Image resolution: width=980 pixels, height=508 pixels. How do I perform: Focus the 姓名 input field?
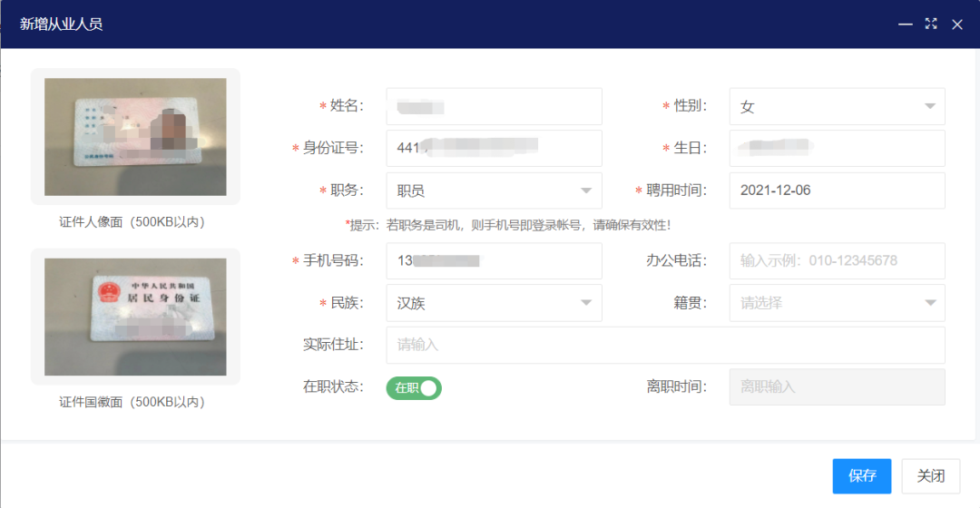click(x=494, y=106)
